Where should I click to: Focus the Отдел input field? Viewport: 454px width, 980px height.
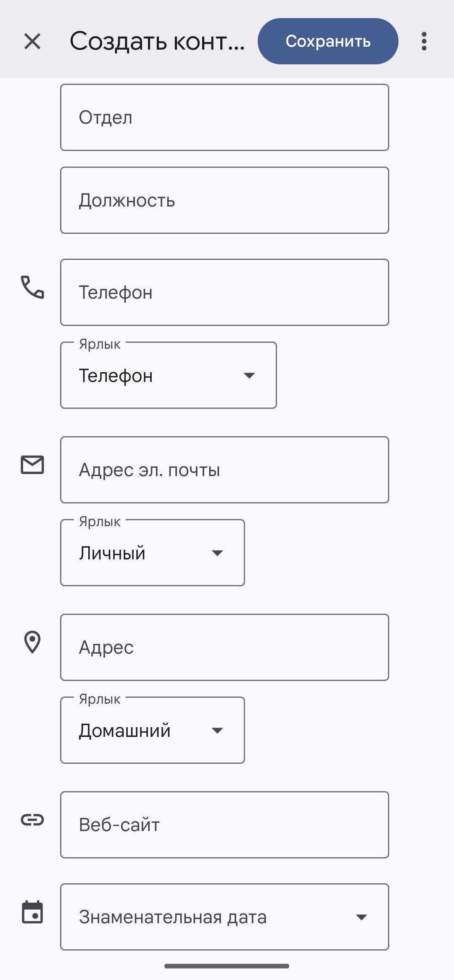224,117
